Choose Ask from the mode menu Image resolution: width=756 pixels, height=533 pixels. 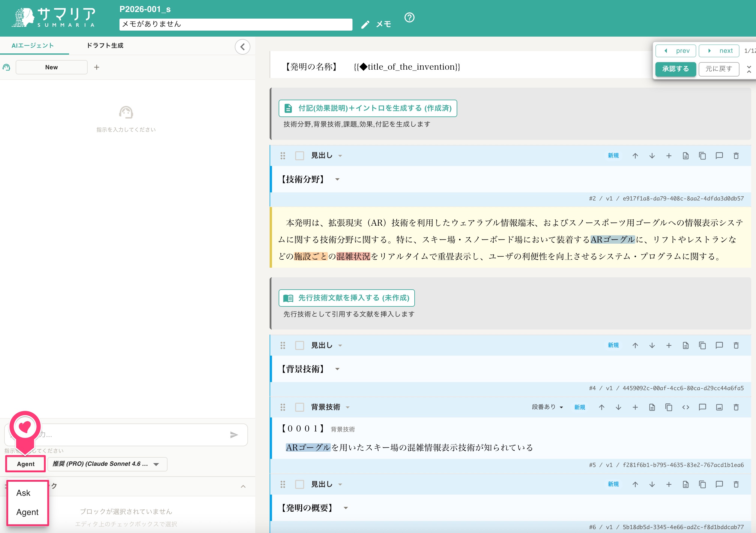23,493
